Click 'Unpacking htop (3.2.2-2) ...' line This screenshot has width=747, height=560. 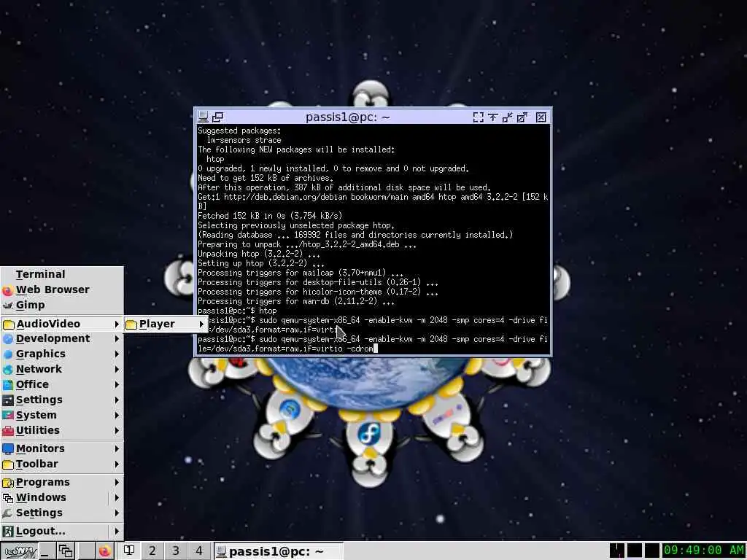coord(259,254)
